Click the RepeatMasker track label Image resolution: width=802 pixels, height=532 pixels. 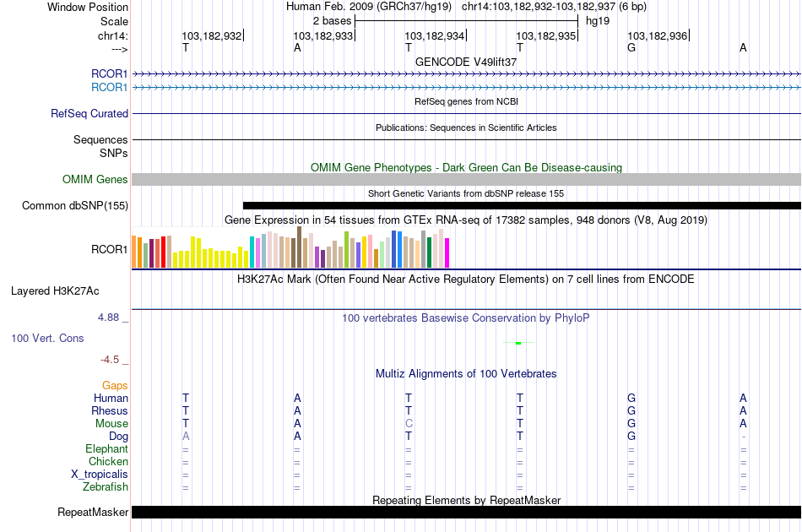(93, 512)
